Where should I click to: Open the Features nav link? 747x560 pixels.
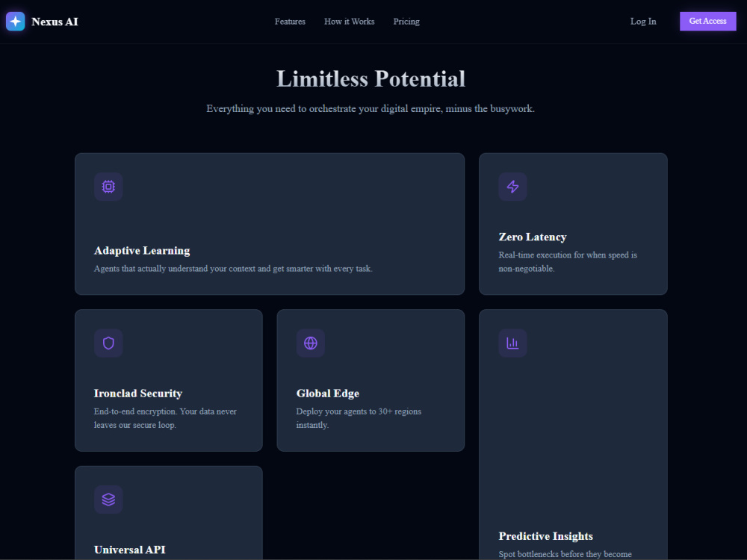pyautogui.click(x=290, y=22)
